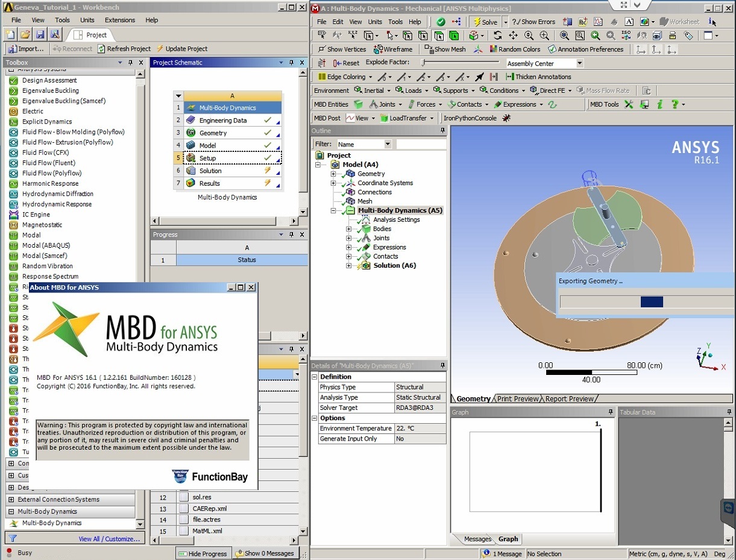Click the Solve button
Image resolution: width=736 pixels, height=560 pixels.
tap(485, 22)
